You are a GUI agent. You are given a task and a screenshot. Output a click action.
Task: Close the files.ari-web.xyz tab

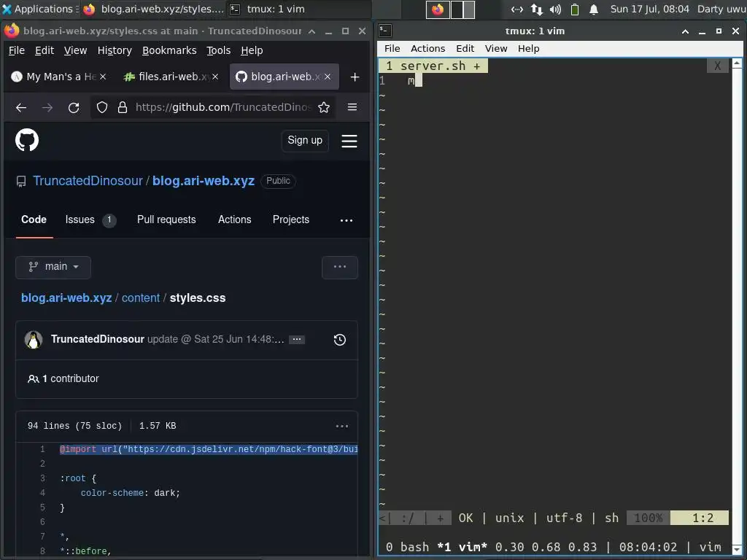click(x=215, y=77)
